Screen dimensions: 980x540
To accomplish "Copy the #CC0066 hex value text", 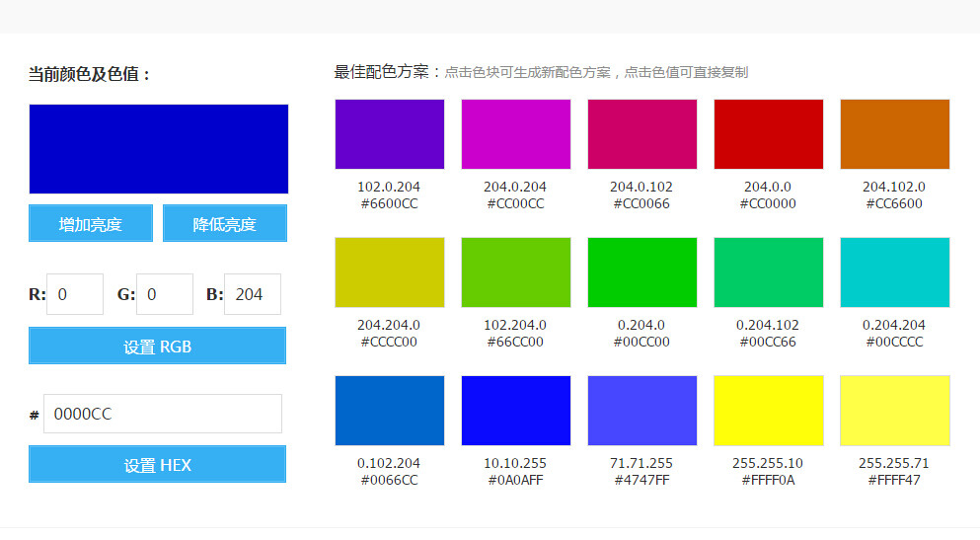I will (x=641, y=204).
